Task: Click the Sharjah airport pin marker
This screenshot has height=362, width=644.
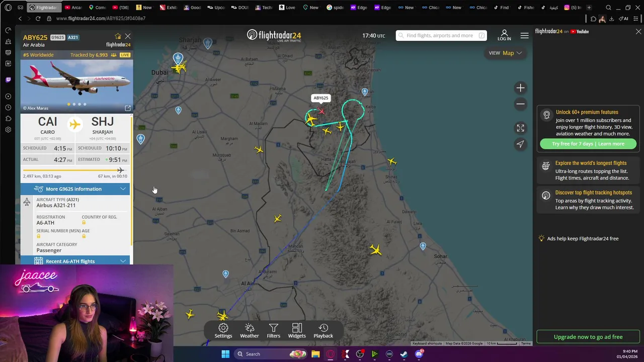Action: pyautogui.click(x=208, y=44)
